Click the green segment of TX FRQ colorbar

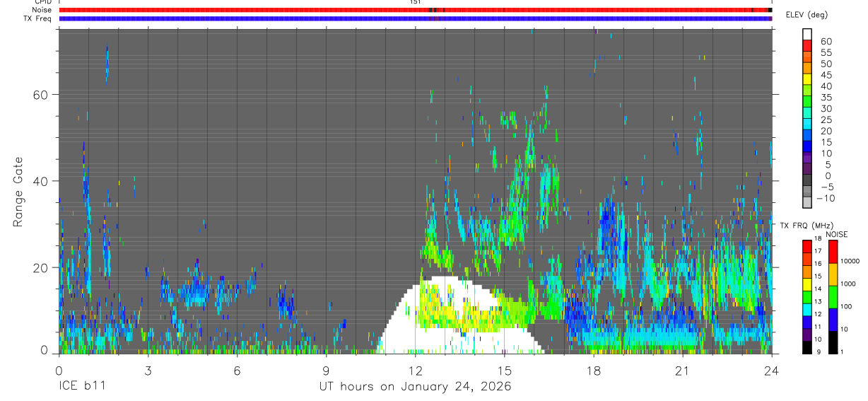click(807, 297)
